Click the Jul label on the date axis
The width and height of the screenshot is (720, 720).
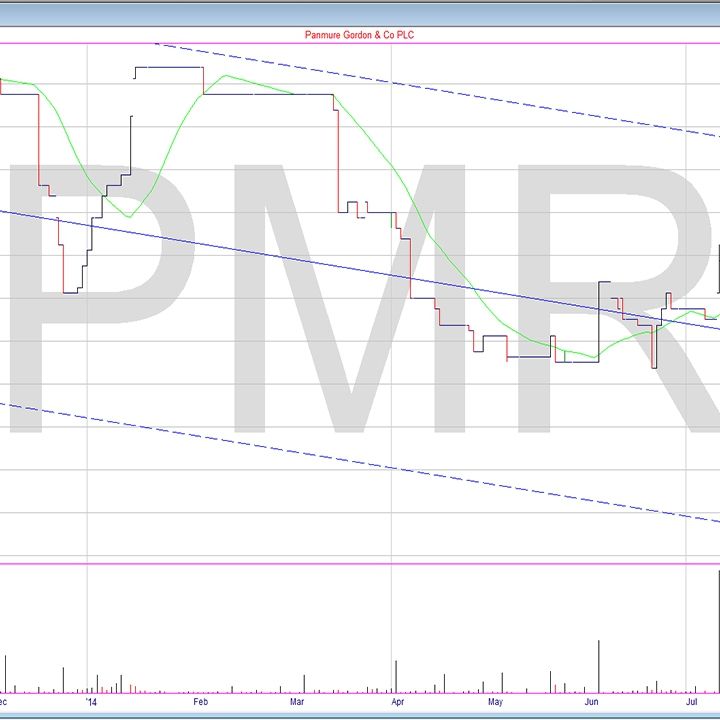click(690, 703)
